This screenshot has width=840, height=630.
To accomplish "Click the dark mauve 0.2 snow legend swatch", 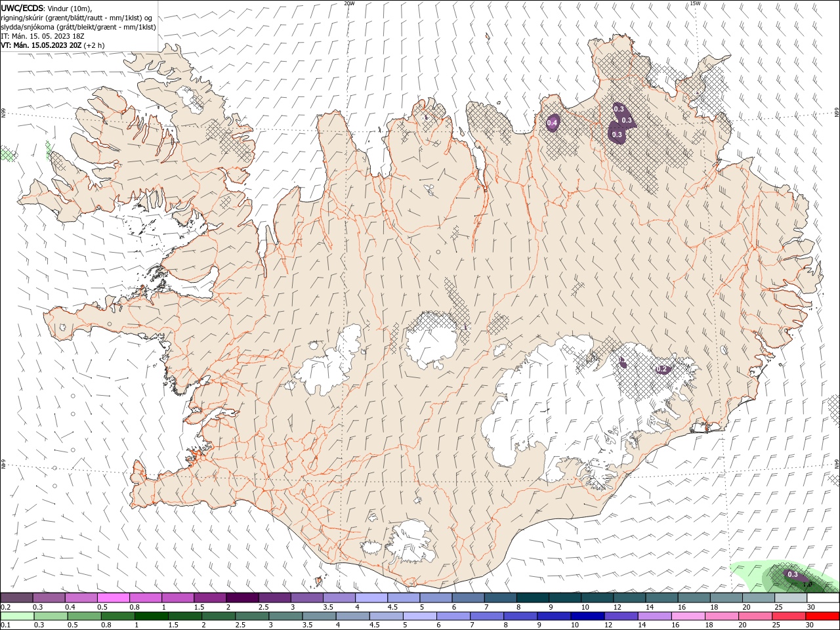I will click(x=16, y=598).
